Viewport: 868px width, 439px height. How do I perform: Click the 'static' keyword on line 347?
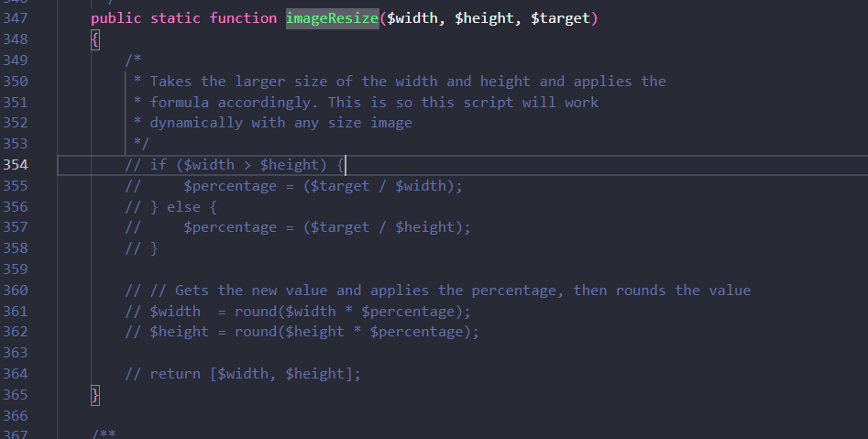175,18
